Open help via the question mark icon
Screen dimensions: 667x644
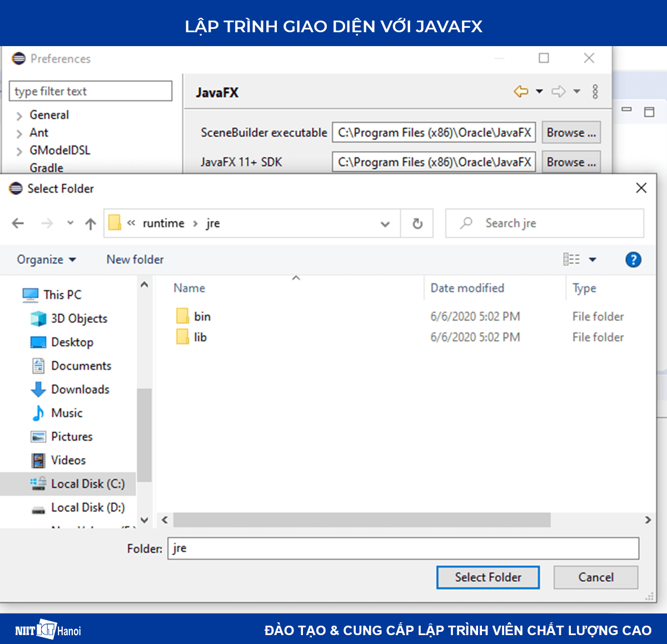[633, 259]
